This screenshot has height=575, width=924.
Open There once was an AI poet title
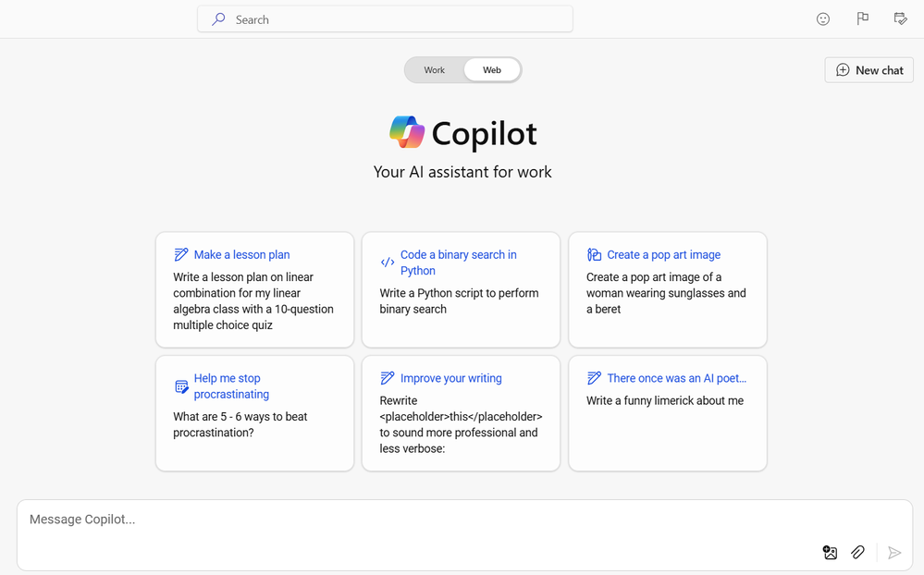676,378
